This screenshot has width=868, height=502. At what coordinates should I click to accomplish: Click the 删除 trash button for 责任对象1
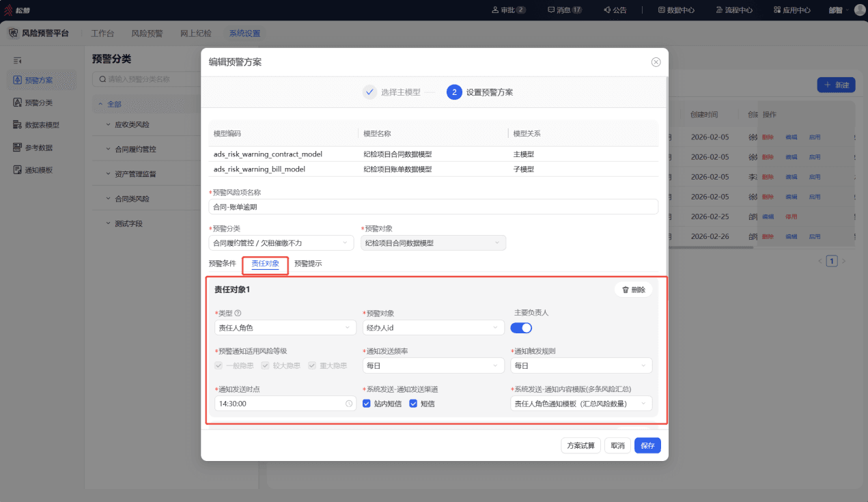click(x=634, y=290)
